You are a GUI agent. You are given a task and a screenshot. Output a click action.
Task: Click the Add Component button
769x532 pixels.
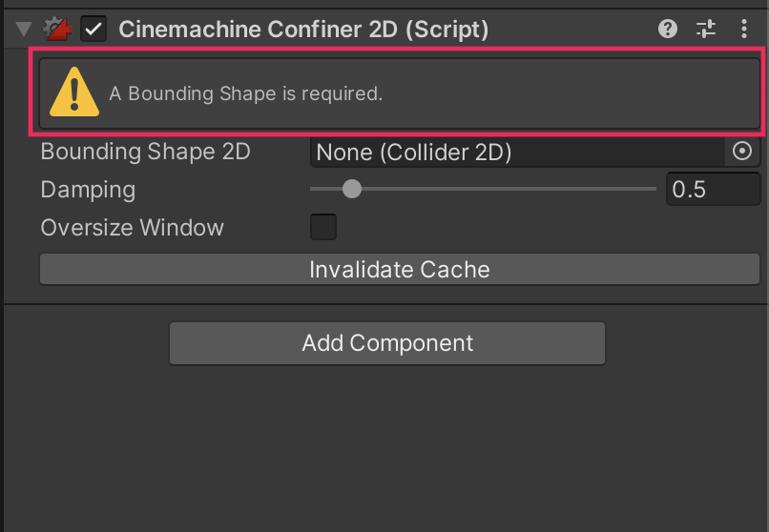387,343
